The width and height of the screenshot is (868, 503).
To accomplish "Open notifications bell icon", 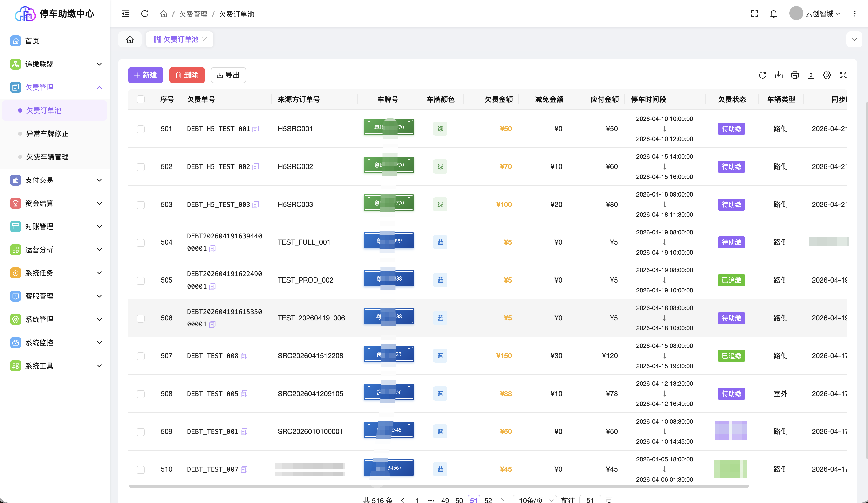I will (774, 14).
